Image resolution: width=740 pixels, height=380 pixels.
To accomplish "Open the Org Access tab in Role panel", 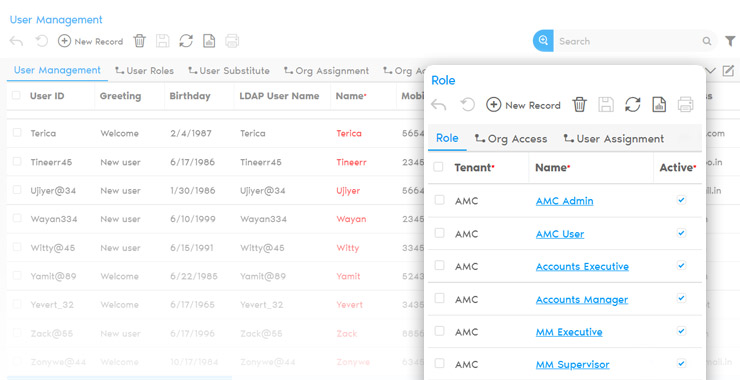I will (511, 139).
